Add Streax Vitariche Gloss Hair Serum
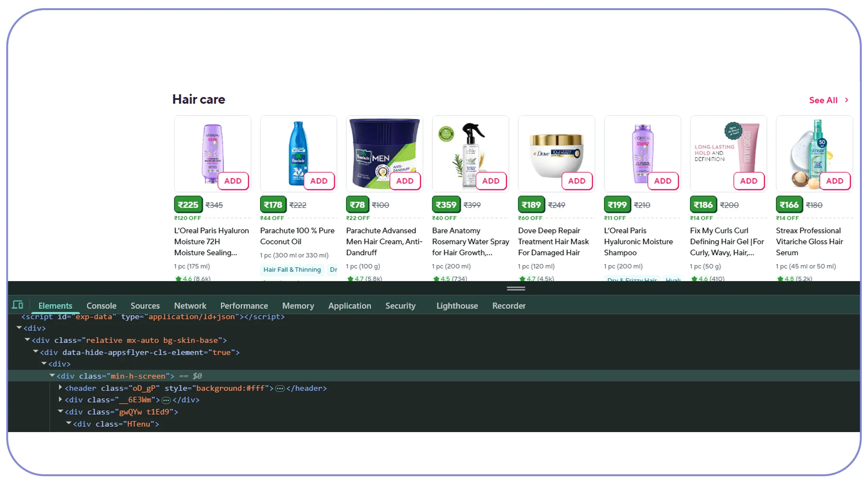868x484 pixels. pos(835,181)
